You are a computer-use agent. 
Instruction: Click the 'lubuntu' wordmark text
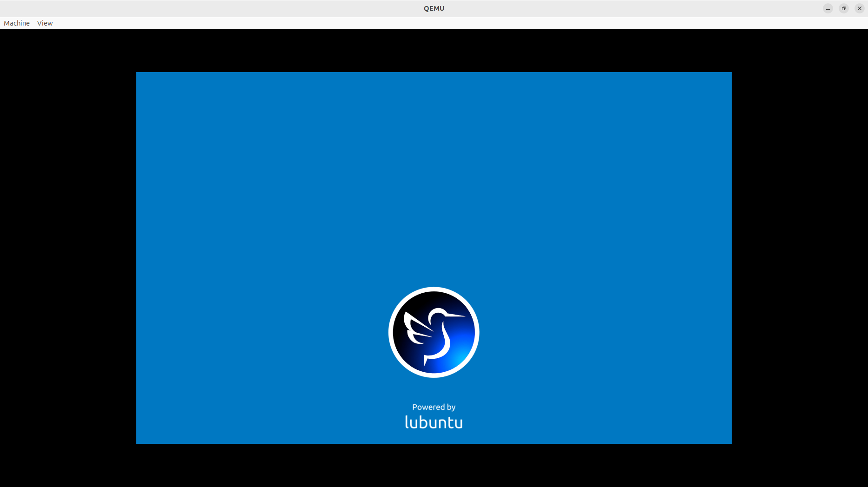pos(434,422)
